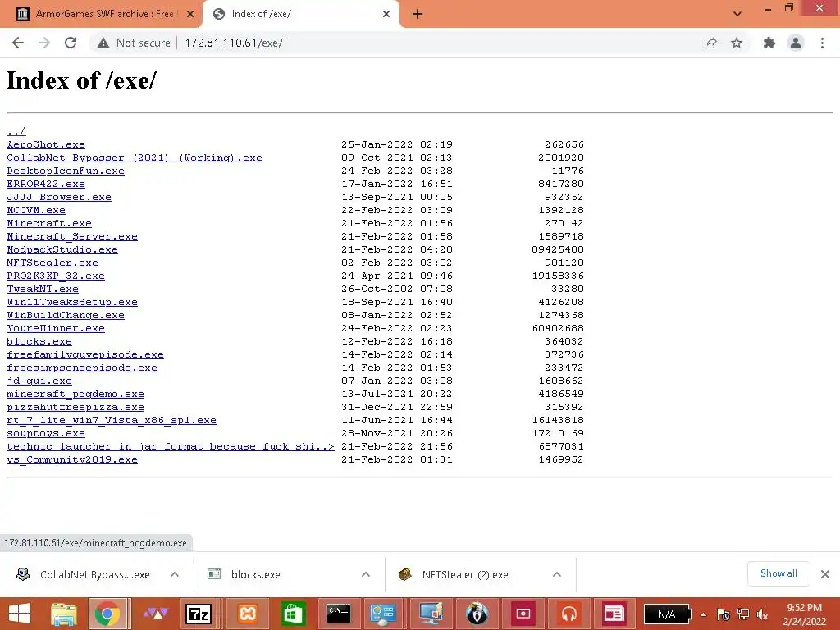
Task: Select the Index of /exe/ tab
Action: (x=300, y=14)
